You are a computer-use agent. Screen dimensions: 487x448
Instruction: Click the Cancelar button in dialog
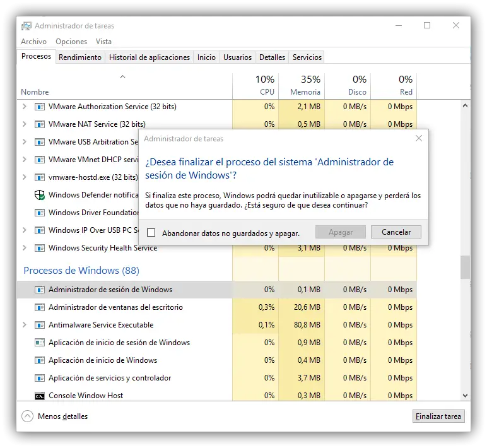coord(396,232)
